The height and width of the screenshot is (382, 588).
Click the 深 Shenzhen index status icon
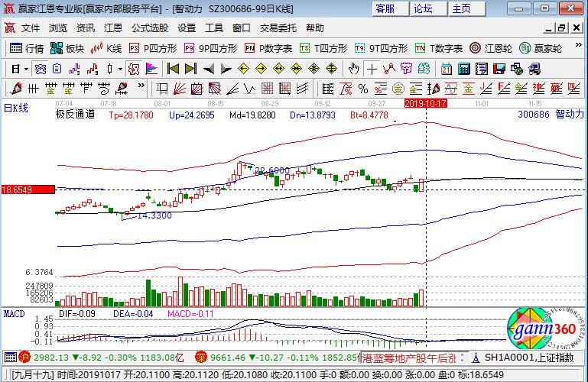pos(201,358)
